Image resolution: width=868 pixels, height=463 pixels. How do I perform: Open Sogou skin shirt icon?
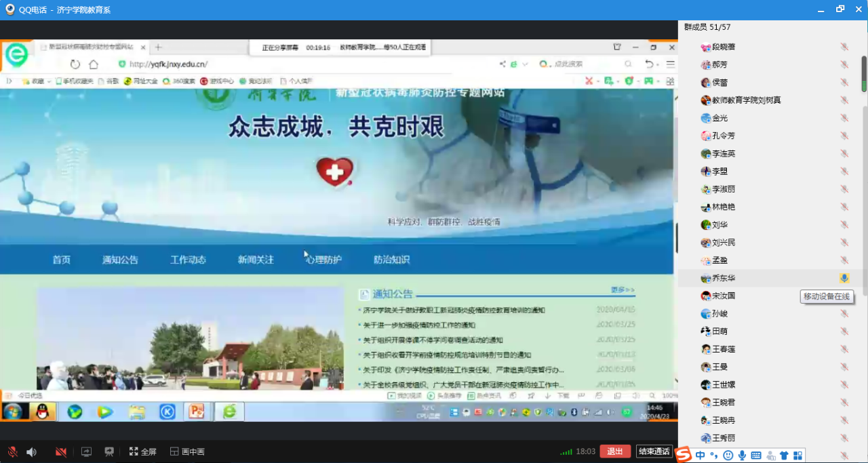[784, 456]
